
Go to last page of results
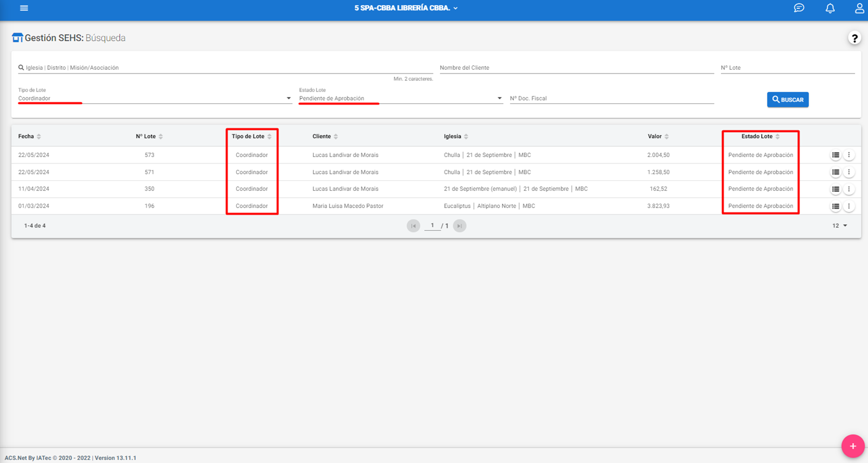click(460, 226)
